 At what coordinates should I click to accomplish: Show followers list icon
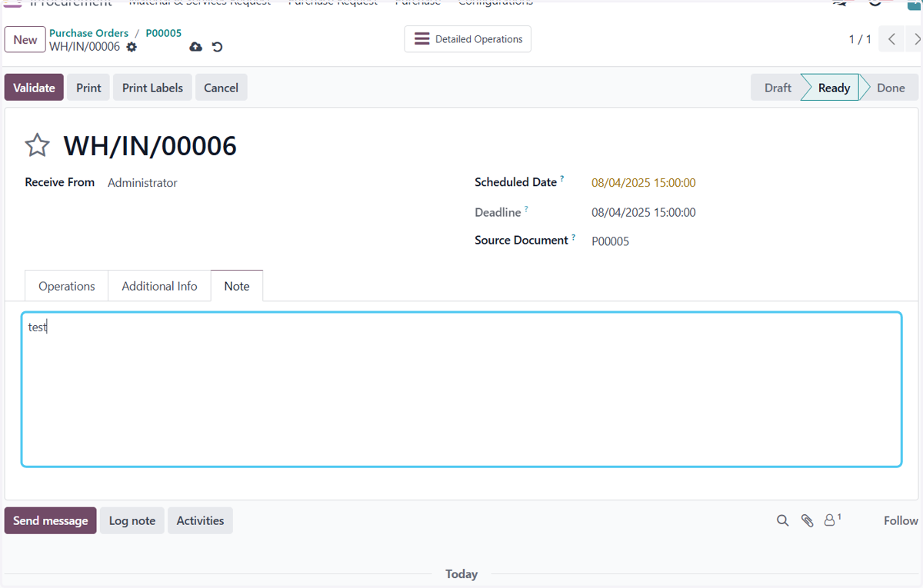pyautogui.click(x=832, y=520)
